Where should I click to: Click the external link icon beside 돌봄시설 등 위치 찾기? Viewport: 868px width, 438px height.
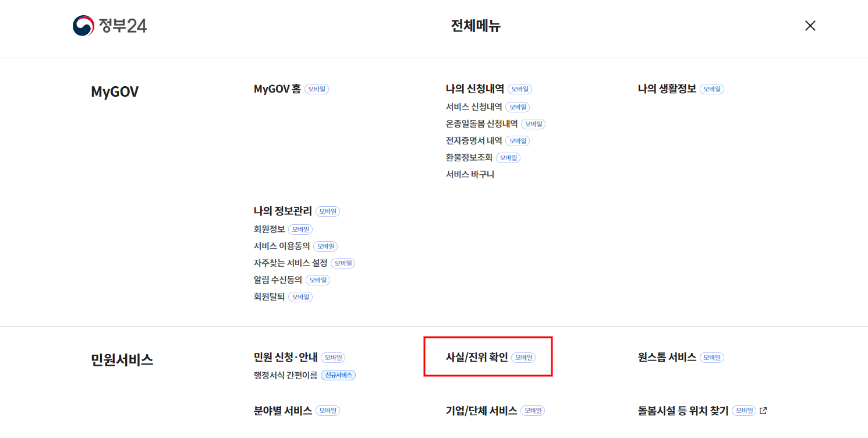(x=763, y=410)
